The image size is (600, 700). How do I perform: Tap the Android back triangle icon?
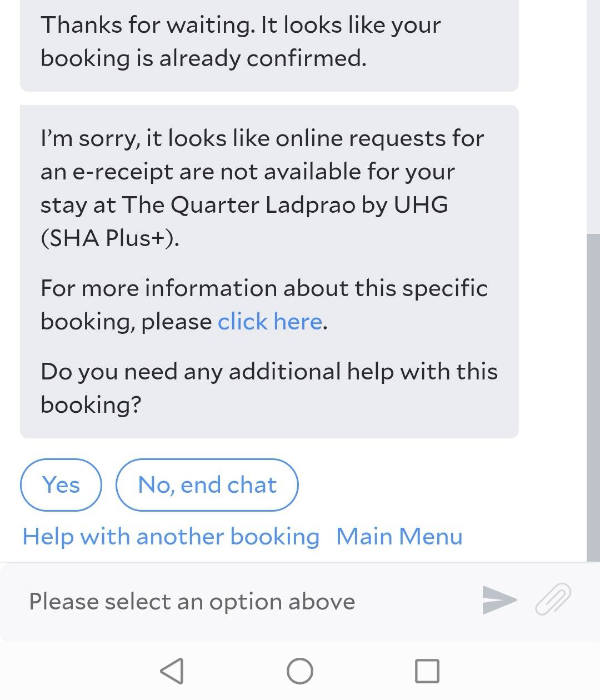coord(172,671)
